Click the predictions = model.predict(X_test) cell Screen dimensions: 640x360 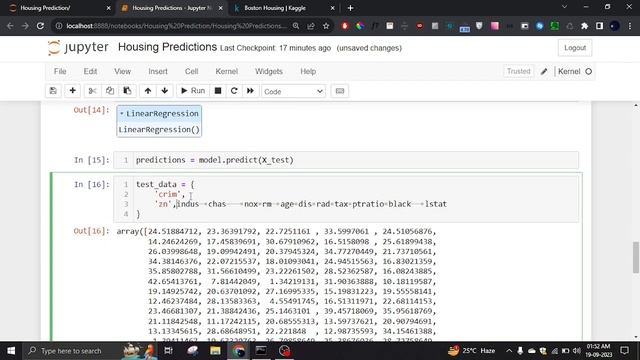pyautogui.click(x=346, y=160)
